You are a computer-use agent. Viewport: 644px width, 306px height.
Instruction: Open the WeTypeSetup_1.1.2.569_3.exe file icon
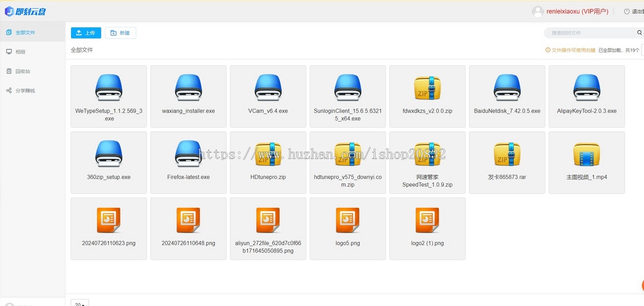click(109, 87)
